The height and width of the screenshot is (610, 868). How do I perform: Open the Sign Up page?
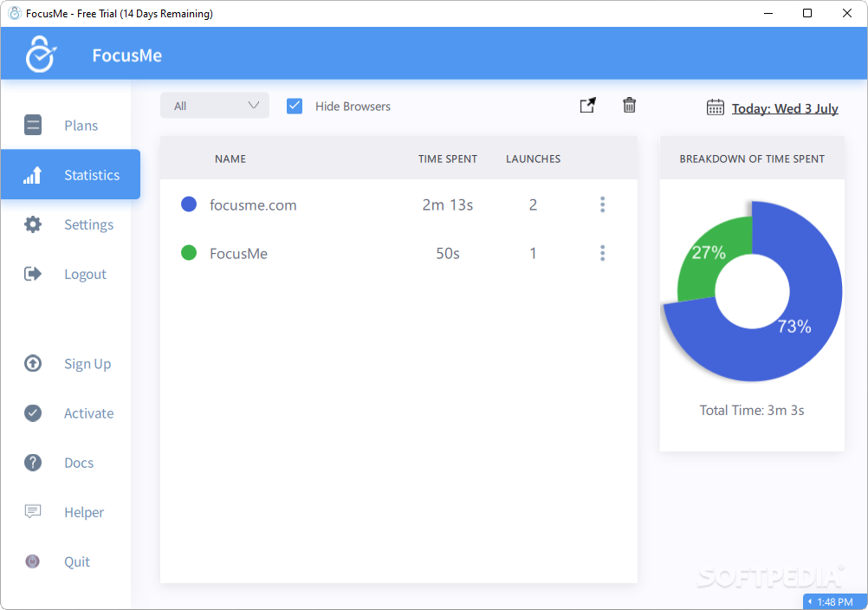click(87, 364)
